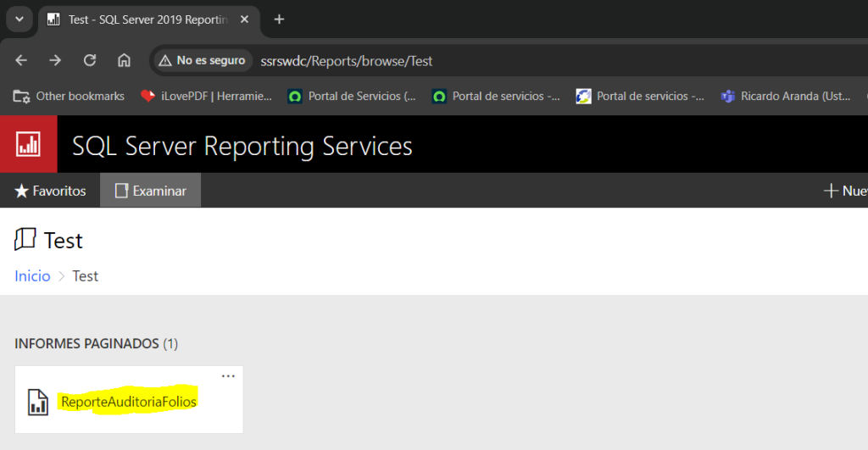Click the Test breadcrumb entry
Screen dimensions: 868x450
click(86, 276)
